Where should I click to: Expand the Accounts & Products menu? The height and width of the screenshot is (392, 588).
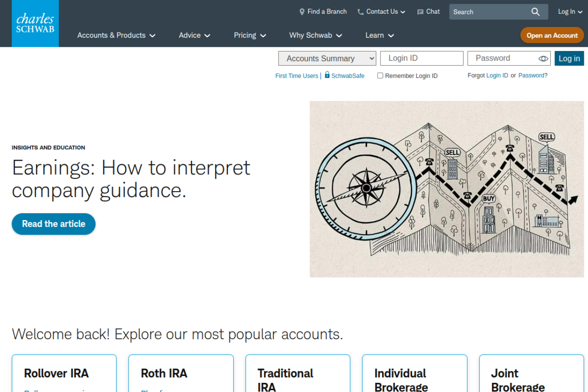pos(116,35)
